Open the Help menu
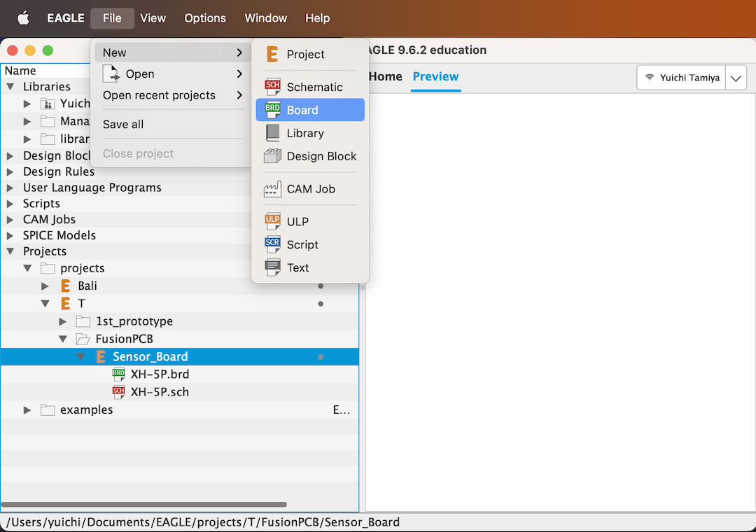This screenshot has width=756, height=532. 317,18
